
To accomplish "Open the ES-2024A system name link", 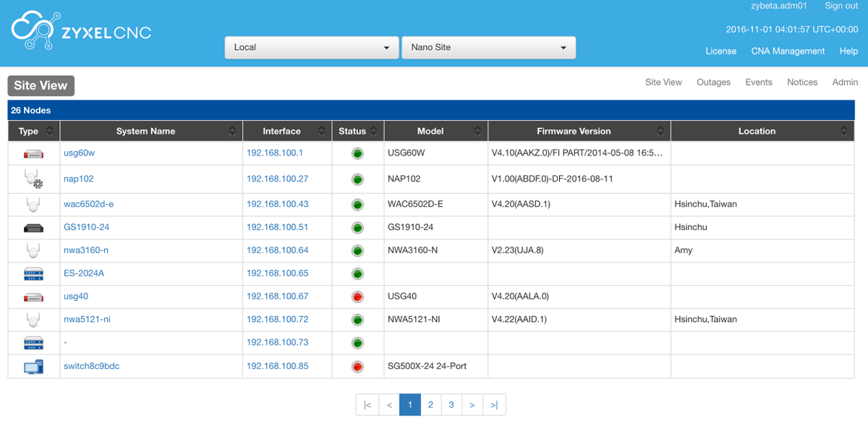I will point(84,273).
